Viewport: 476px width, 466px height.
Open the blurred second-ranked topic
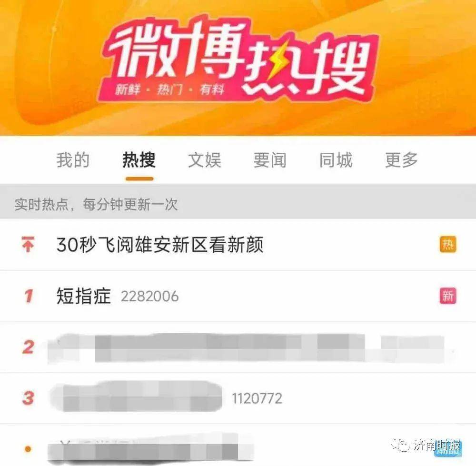click(x=238, y=347)
